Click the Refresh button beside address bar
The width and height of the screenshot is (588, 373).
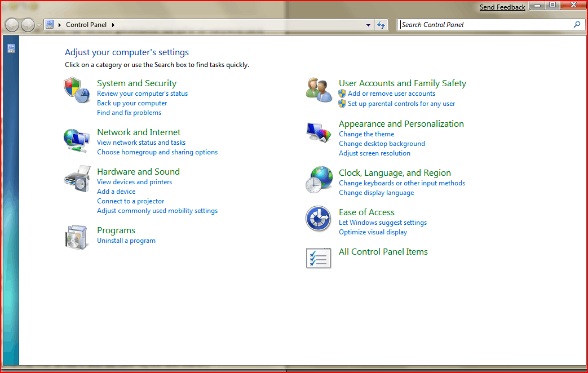[x=381, y=25]
